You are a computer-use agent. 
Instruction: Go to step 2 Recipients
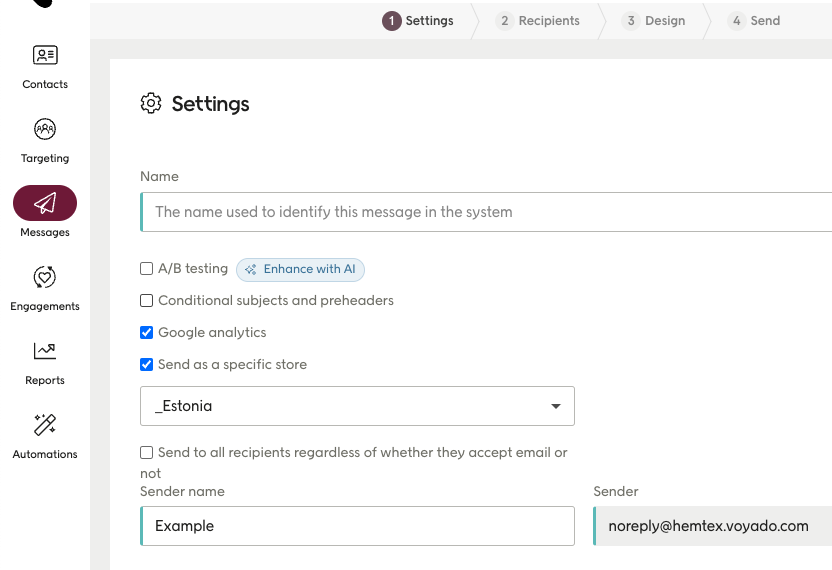click(538, 21)
